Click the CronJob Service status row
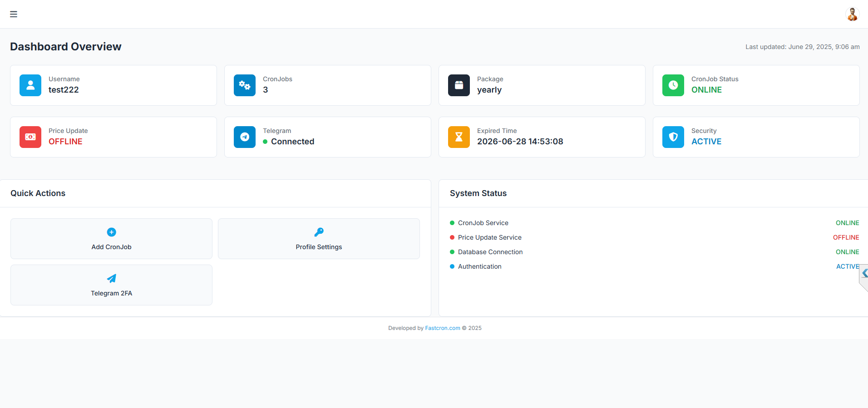868x408 pixels. tap(483, 223)
